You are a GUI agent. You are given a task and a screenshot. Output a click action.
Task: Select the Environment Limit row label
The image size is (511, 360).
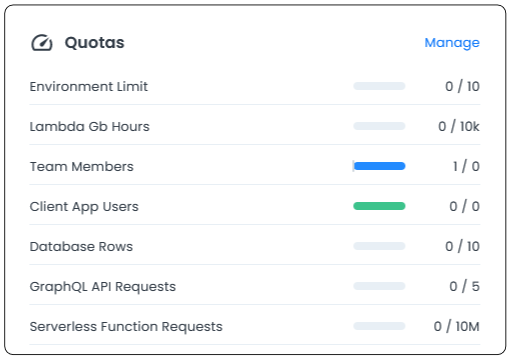[x=89, y=86]
